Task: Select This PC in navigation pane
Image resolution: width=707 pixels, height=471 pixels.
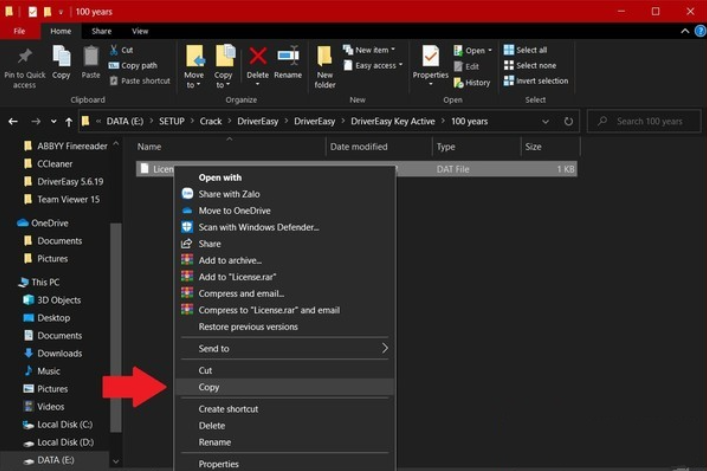Action: 39,282
